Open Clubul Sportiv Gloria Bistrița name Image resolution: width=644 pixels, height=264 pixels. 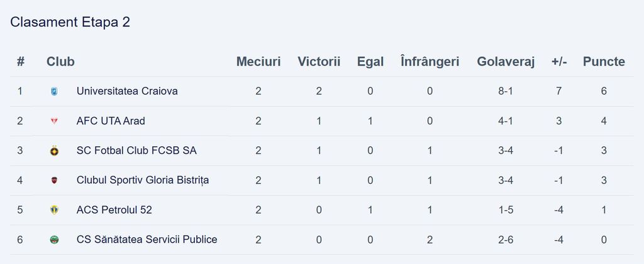point(143,180)
